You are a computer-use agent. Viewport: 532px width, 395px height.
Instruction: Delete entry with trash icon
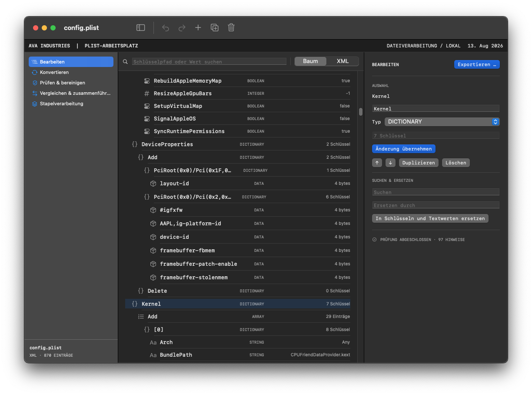(231, 27)
